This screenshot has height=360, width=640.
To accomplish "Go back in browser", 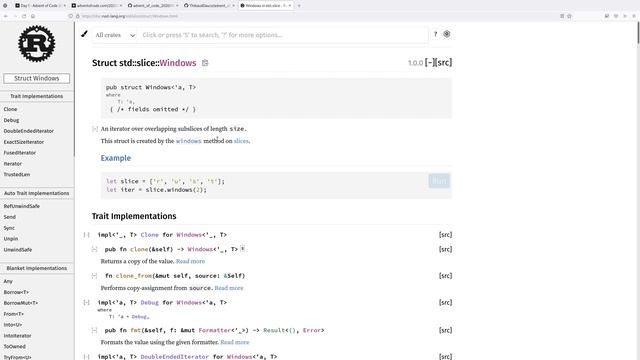I will pos(6,16).
